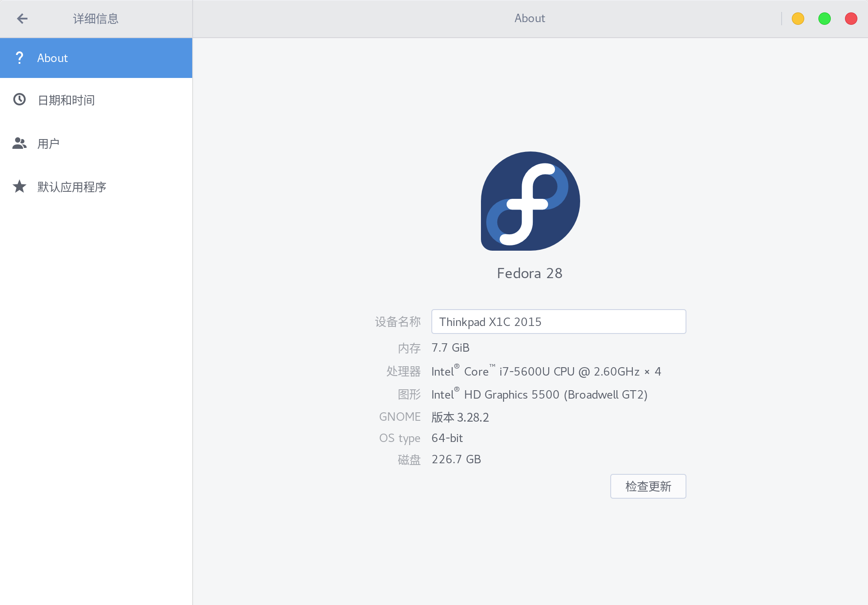Image resolution: width=868 pixels, height=605 pixels.
Task: Click the 详细信息 header title
Action: point(96,19)
